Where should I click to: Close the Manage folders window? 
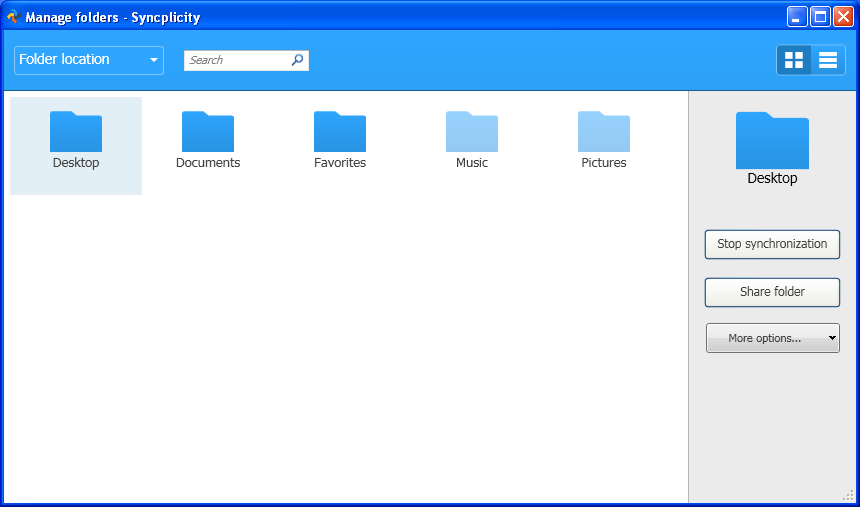tap(843, 17)
